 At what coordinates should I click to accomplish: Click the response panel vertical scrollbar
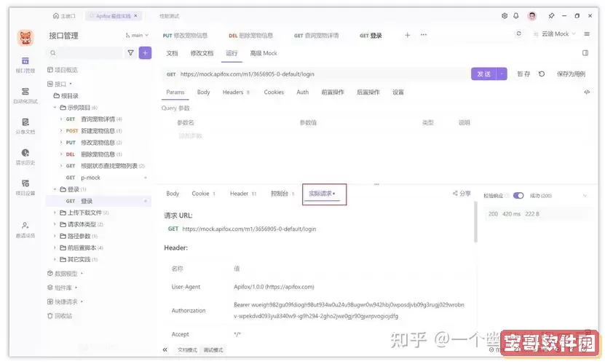pos(475,223)
